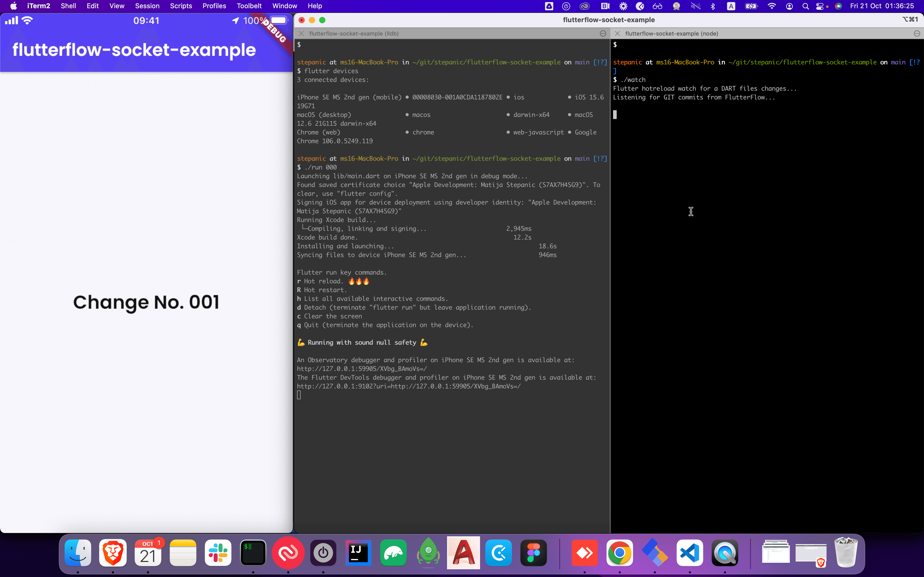Viewport: 924px width, 577px height.
Task: Open Figma from the dock
Action: (533, 553)
